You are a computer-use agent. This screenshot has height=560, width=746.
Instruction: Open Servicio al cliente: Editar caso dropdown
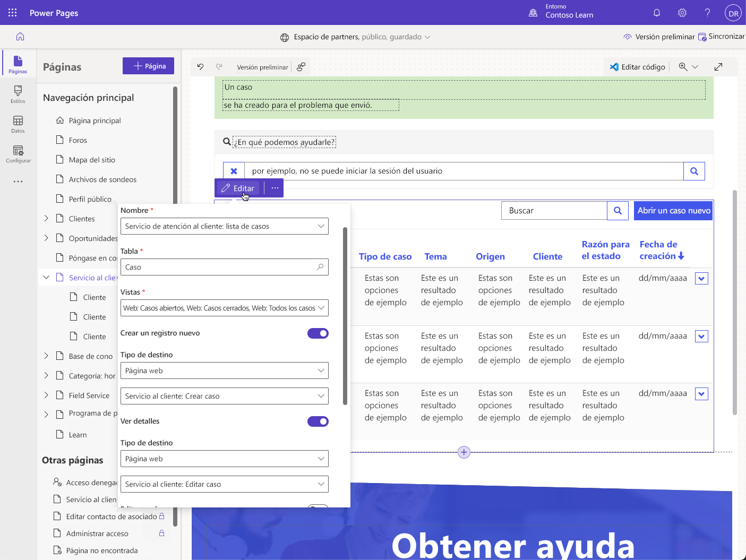coord(225,484)
